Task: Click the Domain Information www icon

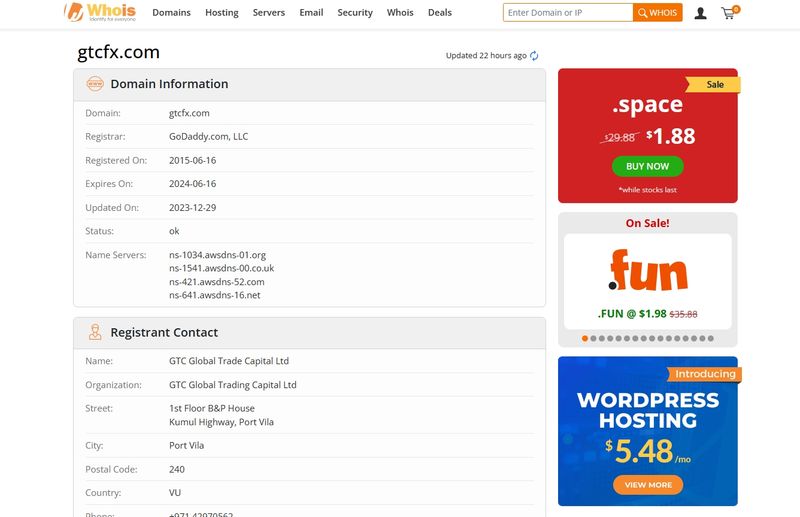Action: point(95,84)
